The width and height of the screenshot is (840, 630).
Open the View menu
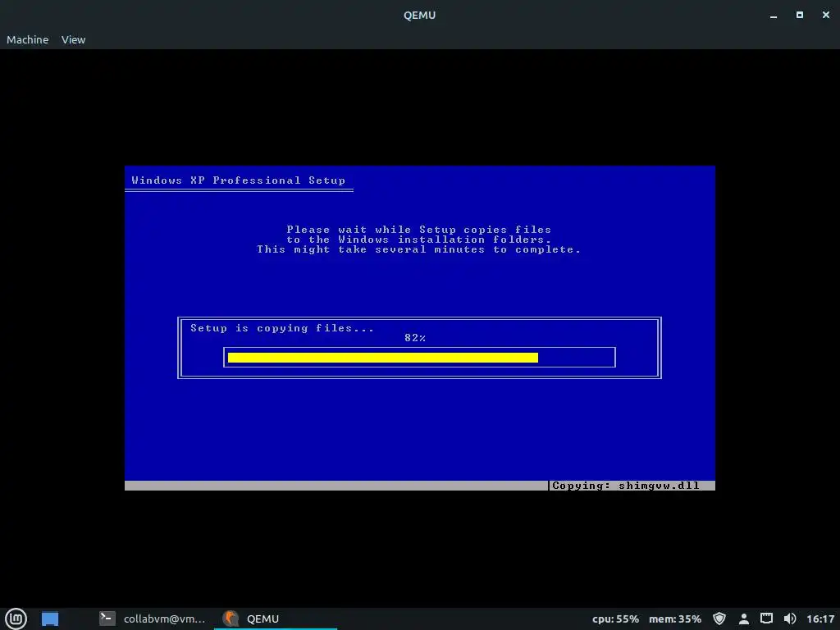click(73, 39)
